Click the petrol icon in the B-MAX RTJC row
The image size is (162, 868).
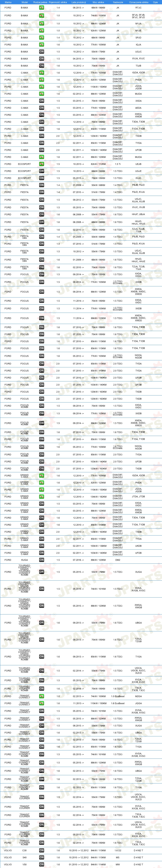[x=41, y=7]
